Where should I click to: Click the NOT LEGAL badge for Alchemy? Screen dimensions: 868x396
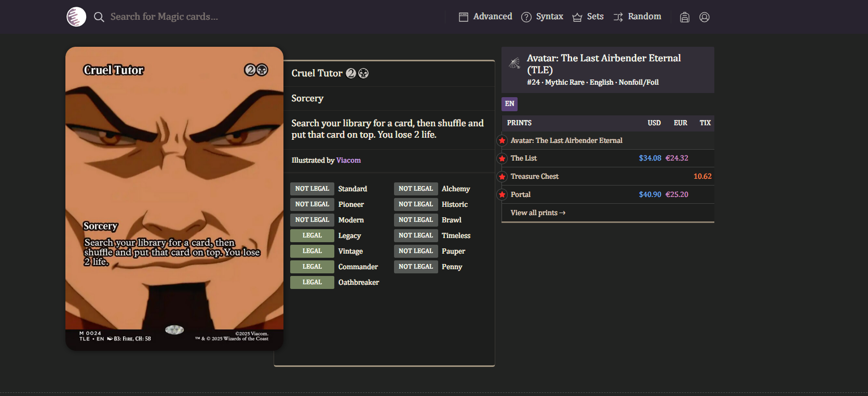pyautogui.click(x=416, y=189)
